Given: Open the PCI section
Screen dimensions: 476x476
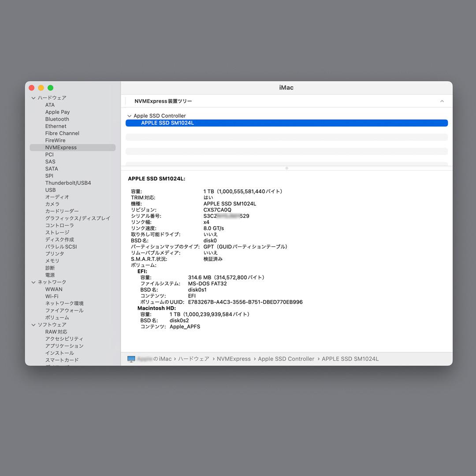Looking at the screenshot, I should pyautogui.click(x=49, y=155).
